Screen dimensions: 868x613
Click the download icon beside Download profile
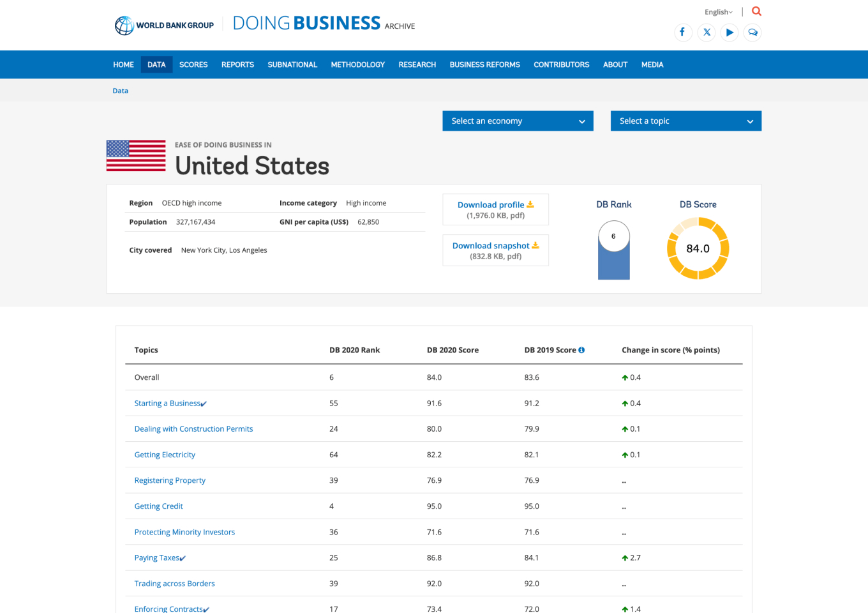tap(530, 205)
